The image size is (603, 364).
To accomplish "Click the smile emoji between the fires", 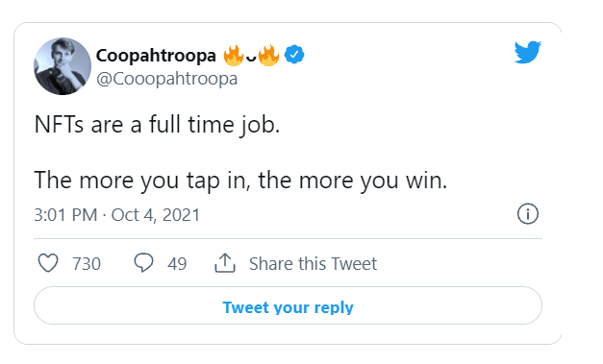I will pos(251,59).
